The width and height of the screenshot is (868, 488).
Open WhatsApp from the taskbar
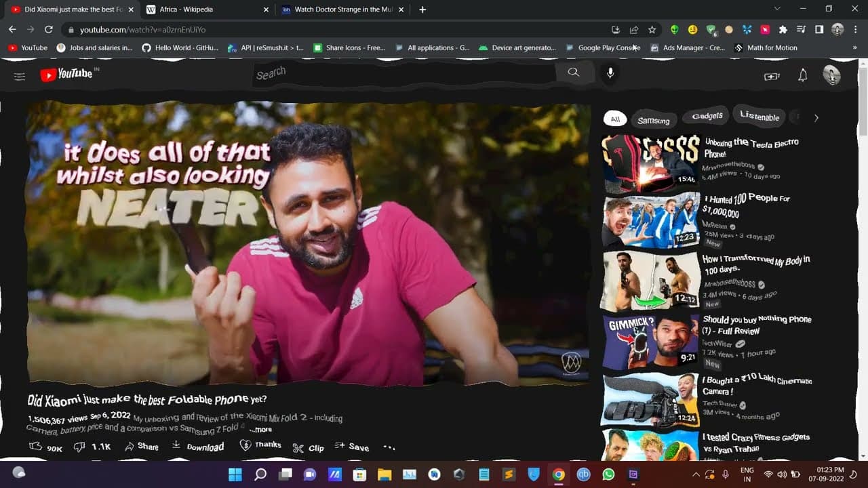tap(608, 474)
